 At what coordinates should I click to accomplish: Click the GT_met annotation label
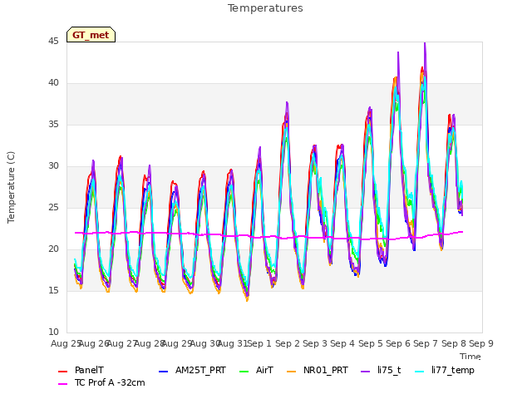(91, 35)
